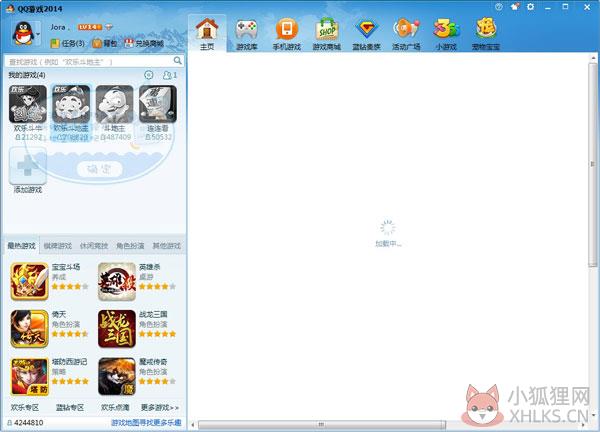
Task: Open the 欢乐专区 link
Action: click(x=25, y=408)
